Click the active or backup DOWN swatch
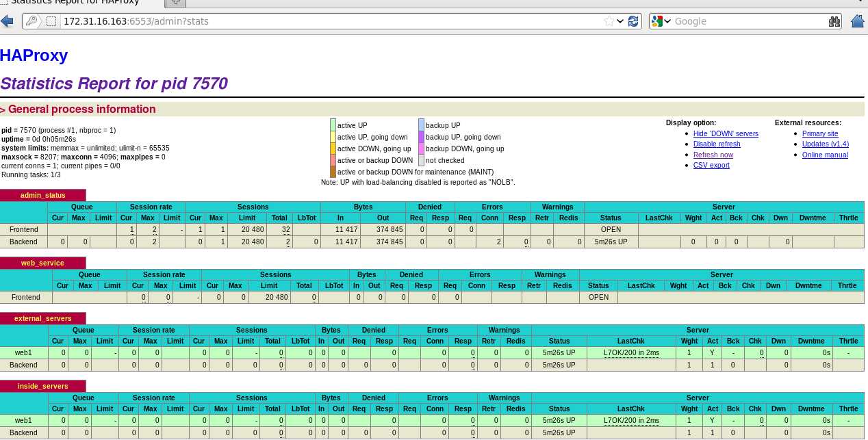 tap(333, 160)
